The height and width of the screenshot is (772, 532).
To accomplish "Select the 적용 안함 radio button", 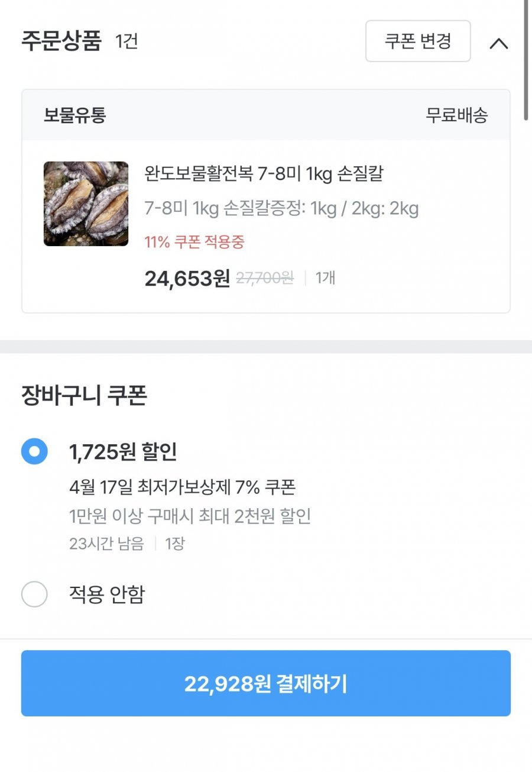I will point(34,594).
